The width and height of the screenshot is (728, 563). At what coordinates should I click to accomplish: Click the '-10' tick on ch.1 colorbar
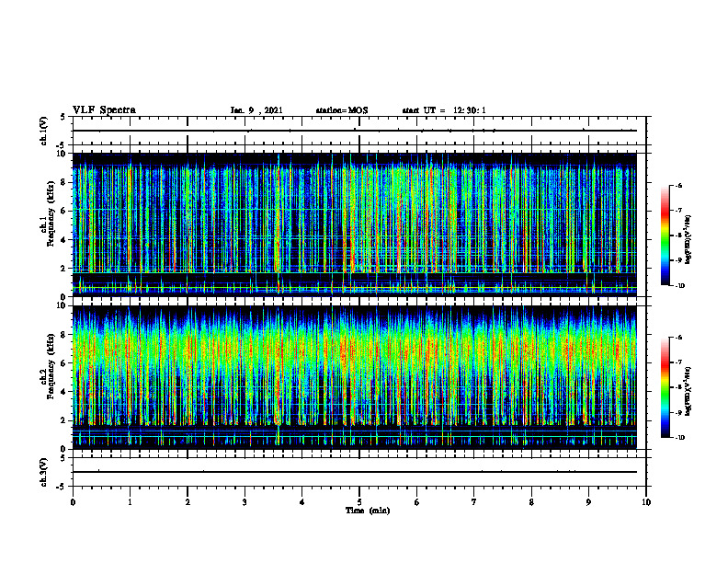[x=680, y=286]
